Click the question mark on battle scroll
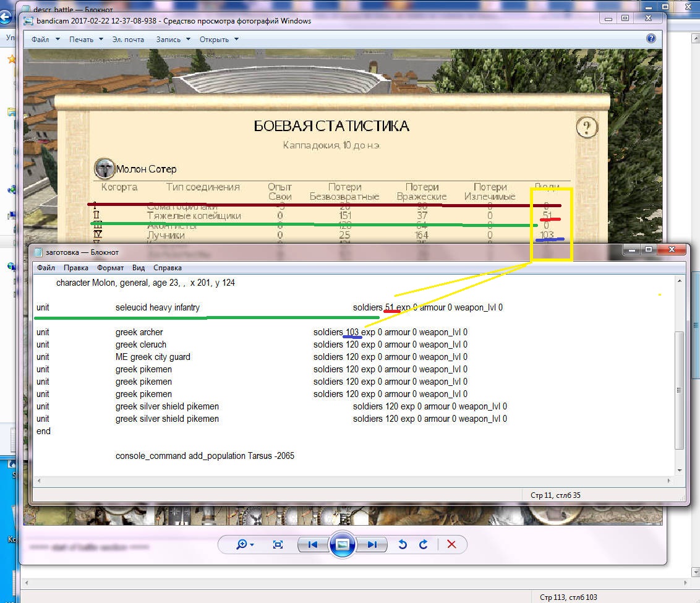 587,127
